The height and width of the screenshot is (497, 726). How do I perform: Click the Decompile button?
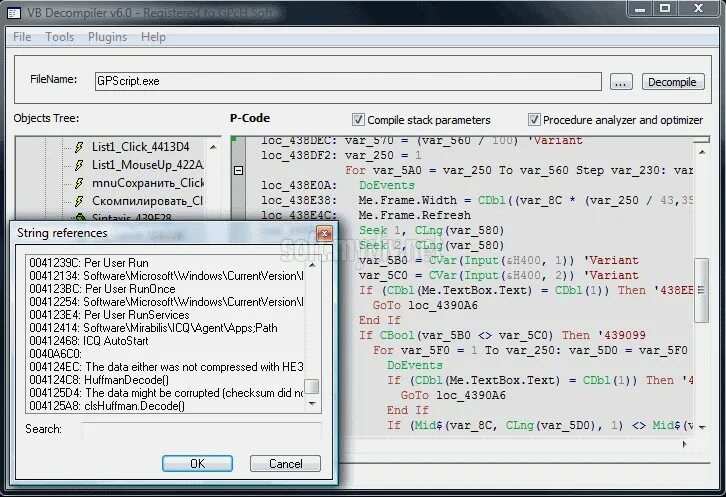[673, 82]
